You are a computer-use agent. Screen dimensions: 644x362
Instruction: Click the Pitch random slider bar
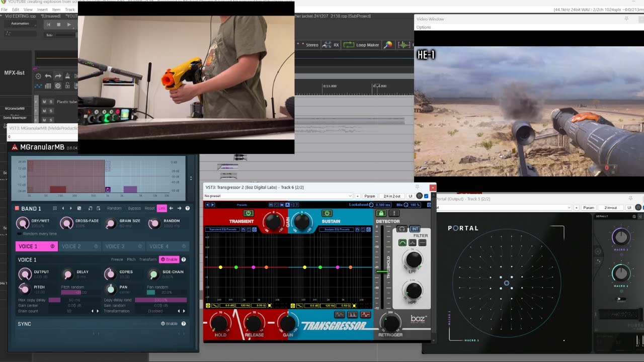tap(80, 292)
